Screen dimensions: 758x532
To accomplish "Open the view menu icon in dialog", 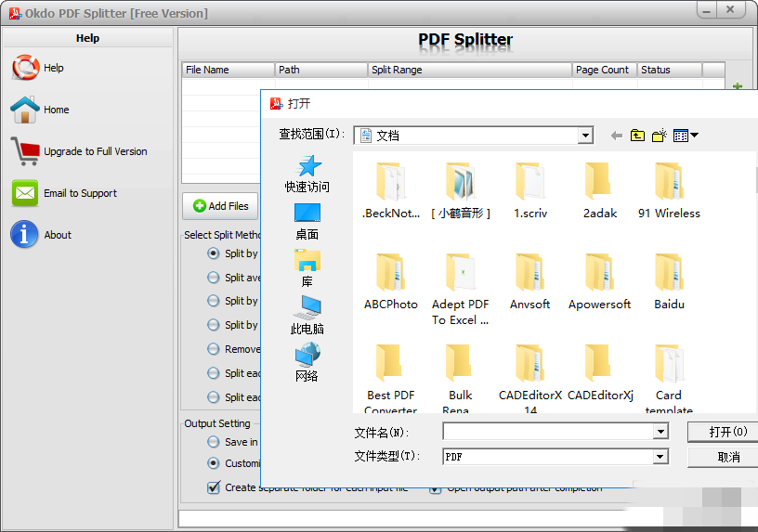I will [x=686, y=136].
